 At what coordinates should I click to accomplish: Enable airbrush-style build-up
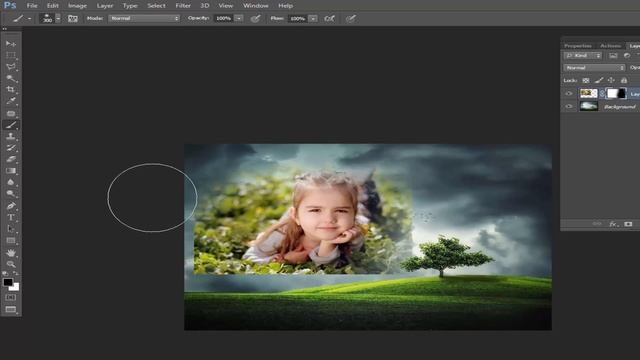[329, 18]
